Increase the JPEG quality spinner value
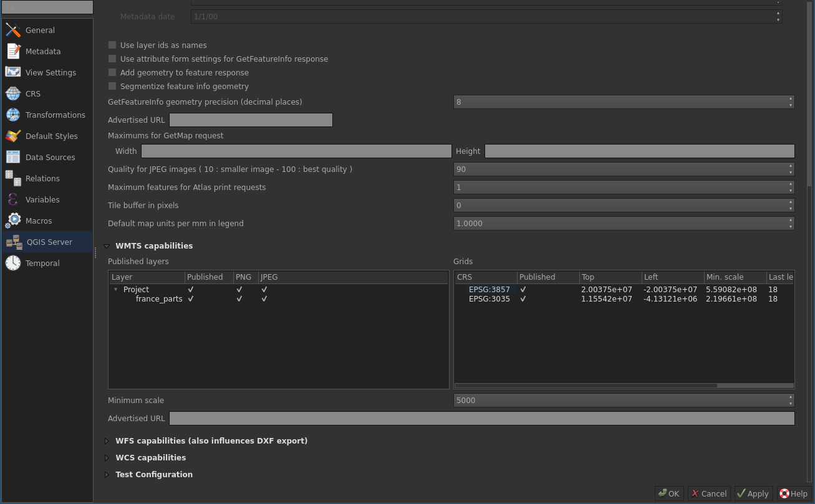 [x=791, y=166]
